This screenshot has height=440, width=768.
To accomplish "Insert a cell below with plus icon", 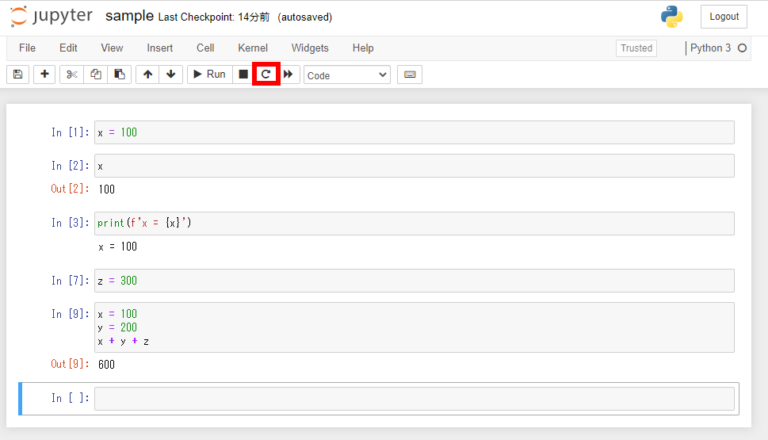I will [45, 74].
